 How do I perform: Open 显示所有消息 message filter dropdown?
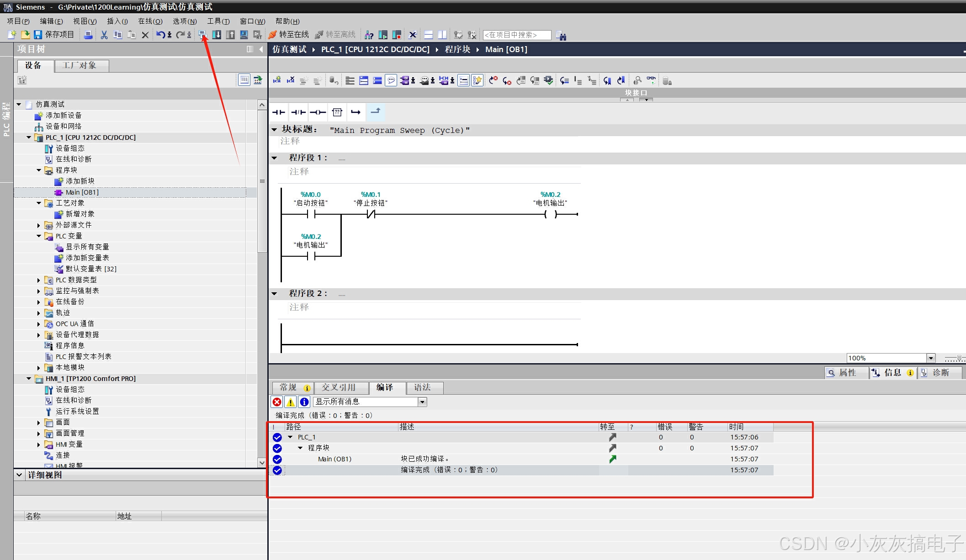click(422, 402)
